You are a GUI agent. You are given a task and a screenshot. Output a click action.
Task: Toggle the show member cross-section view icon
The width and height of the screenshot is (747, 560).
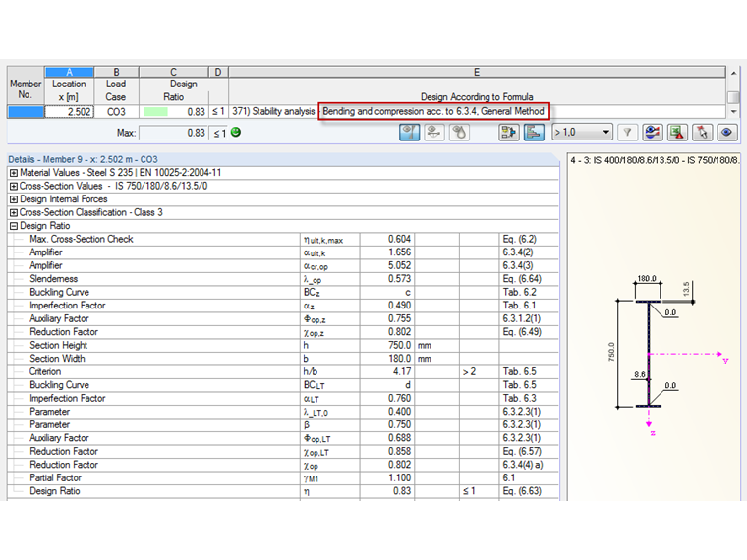click(409, 132)
